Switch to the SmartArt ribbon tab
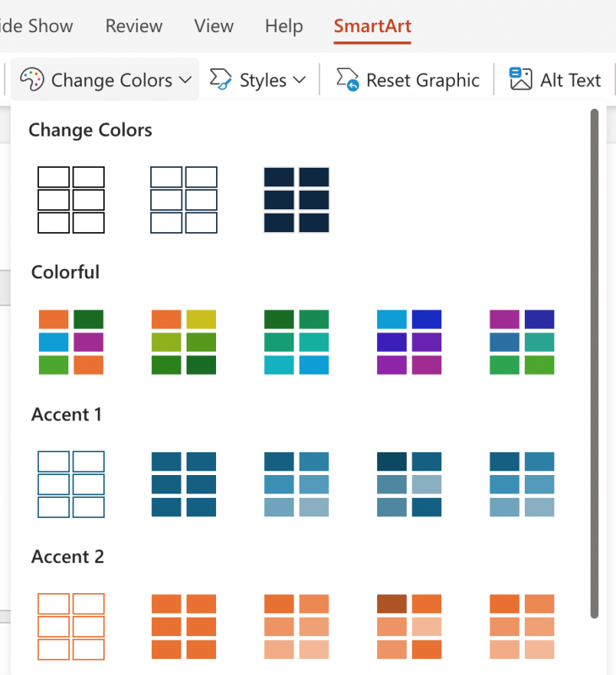Screen dimensions: 616x675 tap(372, 26)
